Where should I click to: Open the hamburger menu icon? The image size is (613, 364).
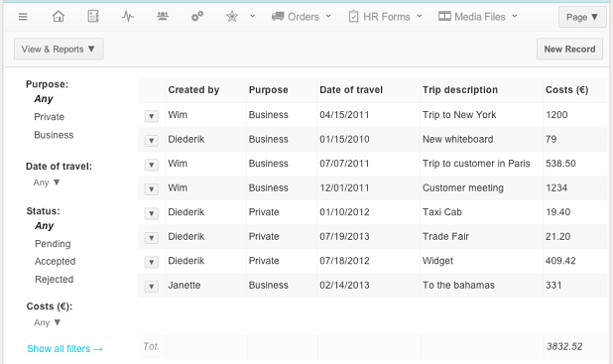tap(23, 17)
